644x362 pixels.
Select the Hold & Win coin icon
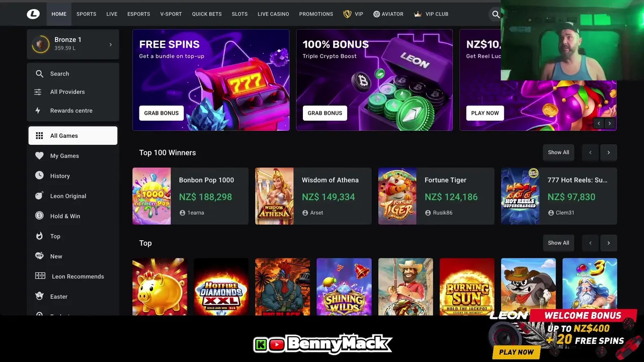pos(39,216)
